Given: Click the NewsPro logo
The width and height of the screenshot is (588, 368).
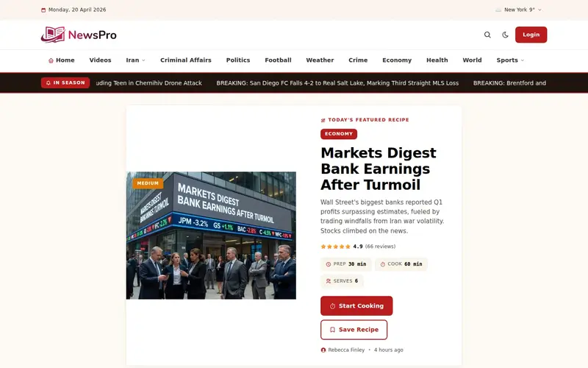Looking at the screenshot, I should [79, 35].
